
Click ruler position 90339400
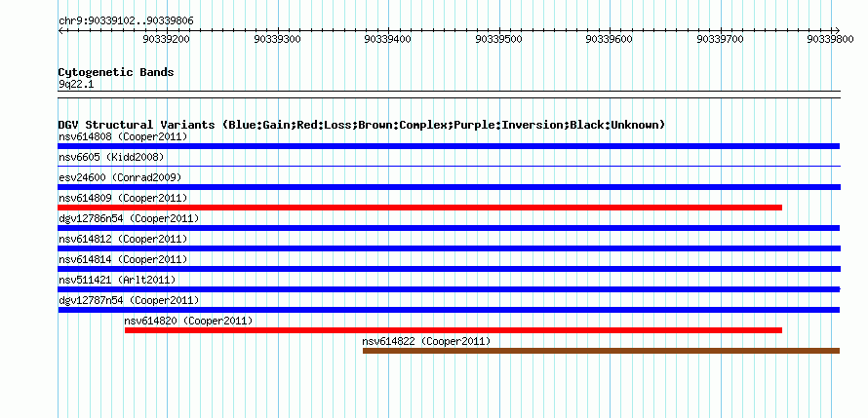click(x=388, y=39)
